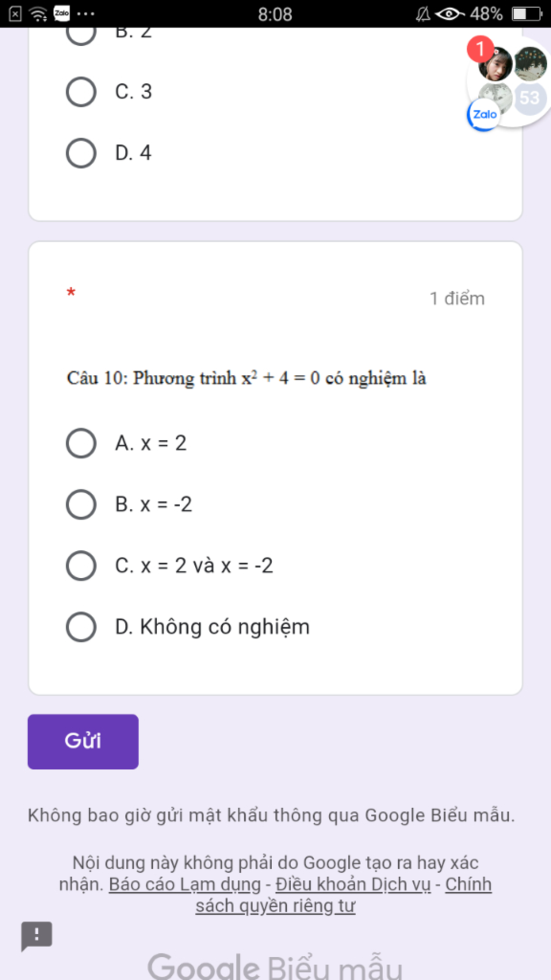Tap the red notification badge showing 1
Image resolution: width=551 pixels, height=980 pixels.
point(480,49)
